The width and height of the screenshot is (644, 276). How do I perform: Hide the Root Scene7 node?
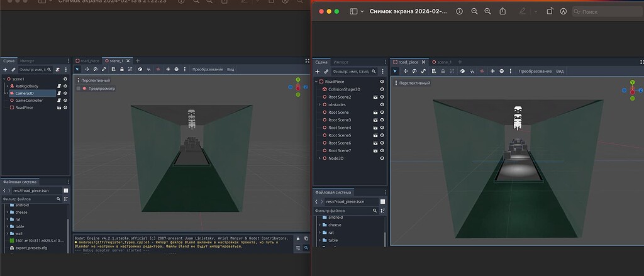pos(382,151)
